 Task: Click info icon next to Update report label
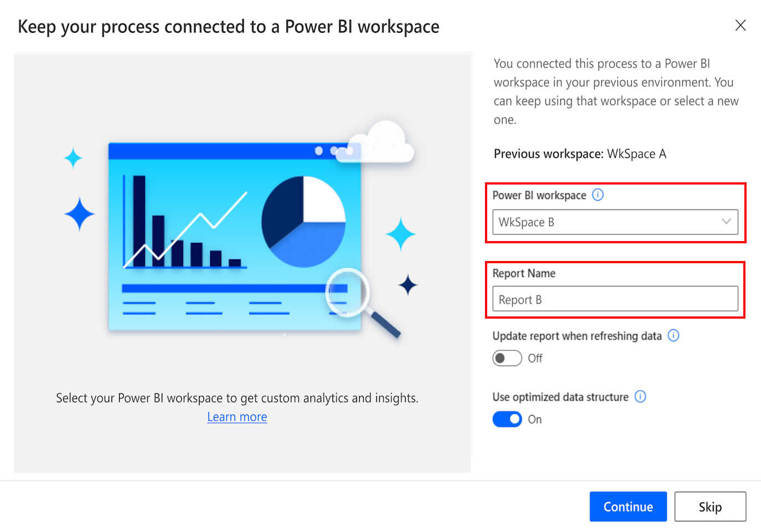[x=673, y=336]
